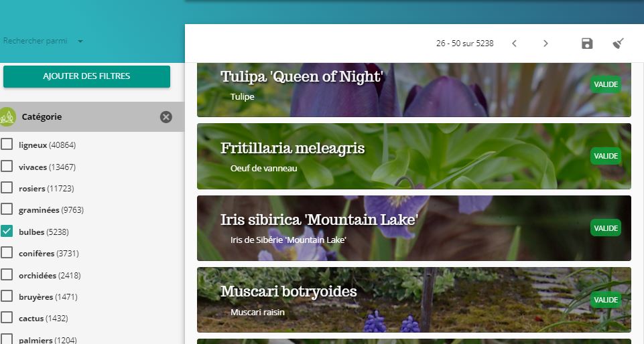This screenshot has width=644, height=344.
Task: Click the green plant Catégorie icon
Action: (7, 117)
